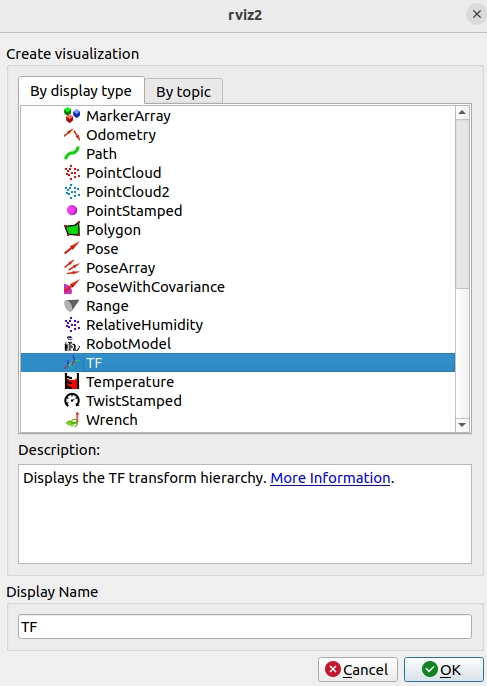Select the MarkerArray display icon
This screenshot has height=686, width=487.
click(72, 116)
